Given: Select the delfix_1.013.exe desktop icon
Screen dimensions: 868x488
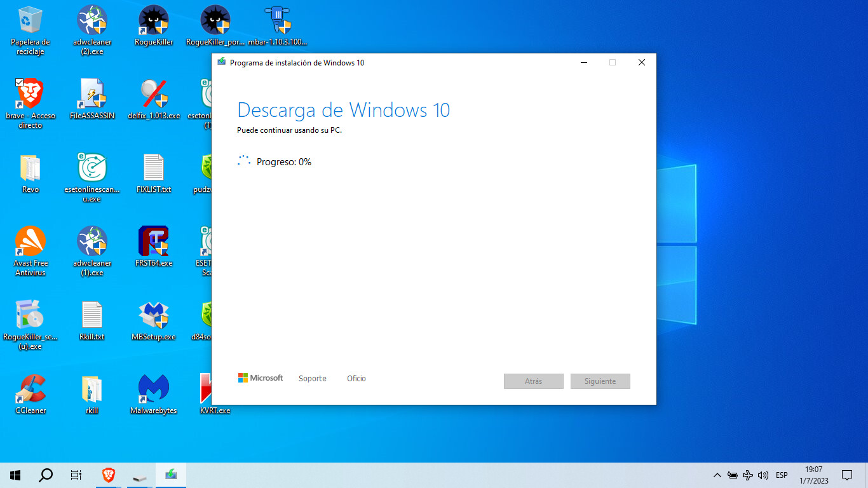Looking at the screenshot, I should tap(154, 100).
